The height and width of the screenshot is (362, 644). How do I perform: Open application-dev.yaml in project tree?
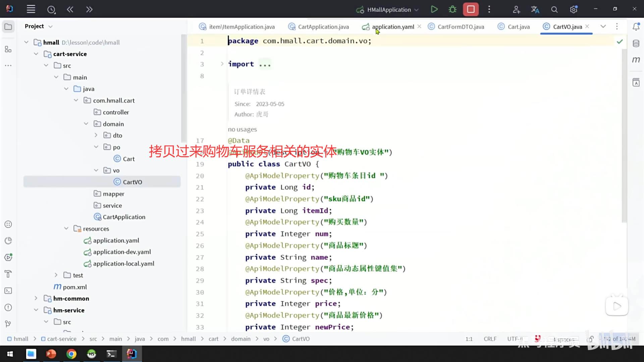point(122,252)
